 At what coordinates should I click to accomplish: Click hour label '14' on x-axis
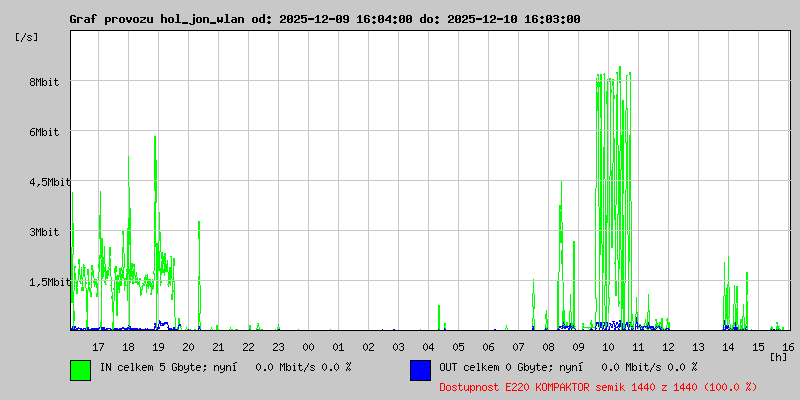pyautogui.click(x=728, y=347)
